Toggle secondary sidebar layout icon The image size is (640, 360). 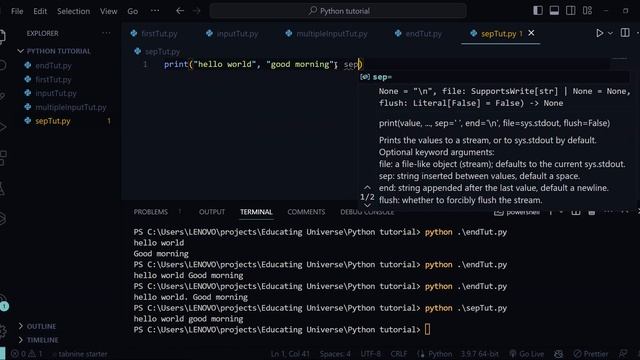571,11
